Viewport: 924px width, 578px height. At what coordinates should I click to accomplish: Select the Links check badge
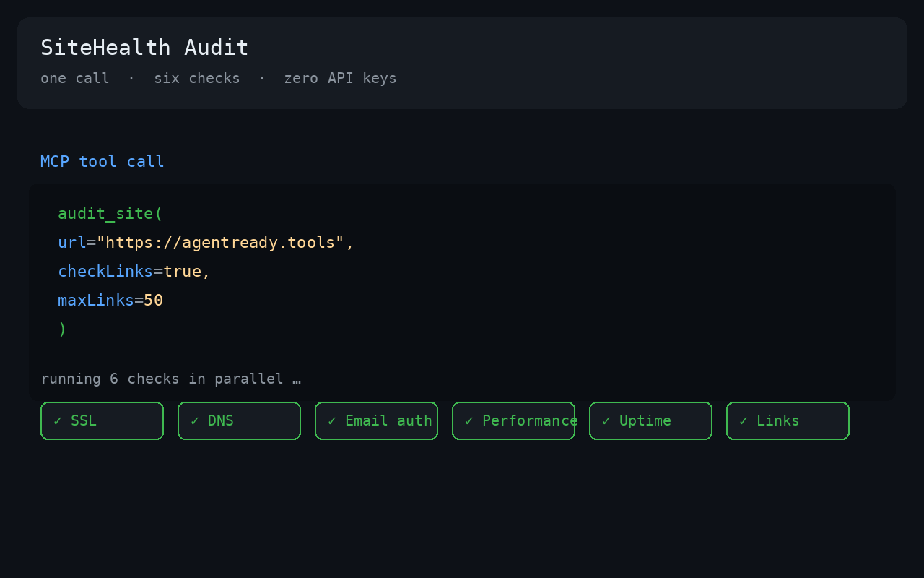[788, 420]
